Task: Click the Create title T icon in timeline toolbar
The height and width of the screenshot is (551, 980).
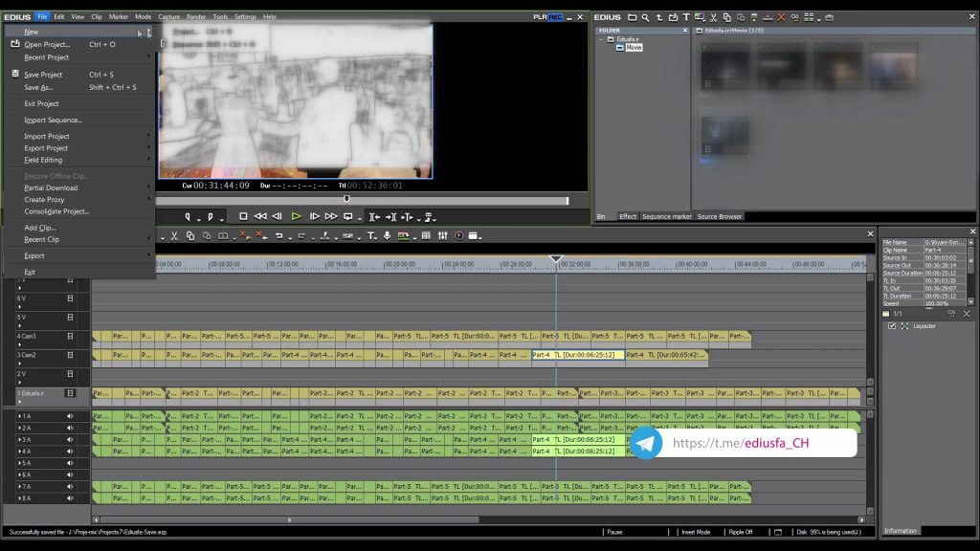Action: click(x=370, y=235)
